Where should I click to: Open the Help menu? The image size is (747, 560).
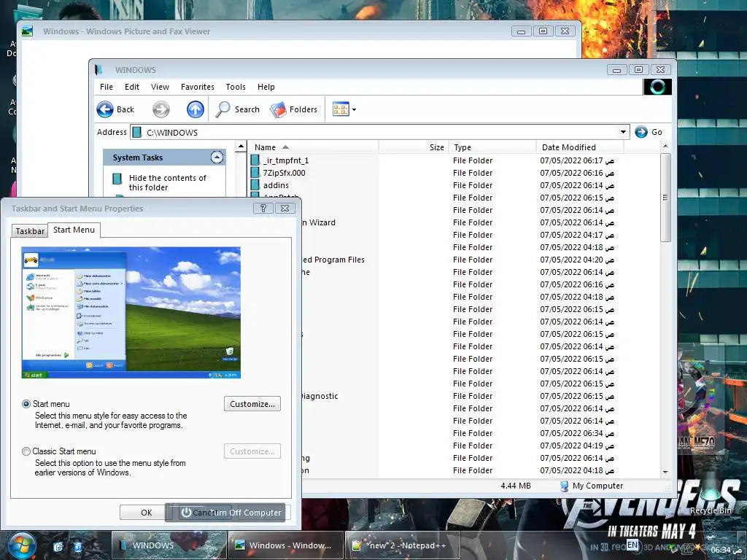(266, 87)
